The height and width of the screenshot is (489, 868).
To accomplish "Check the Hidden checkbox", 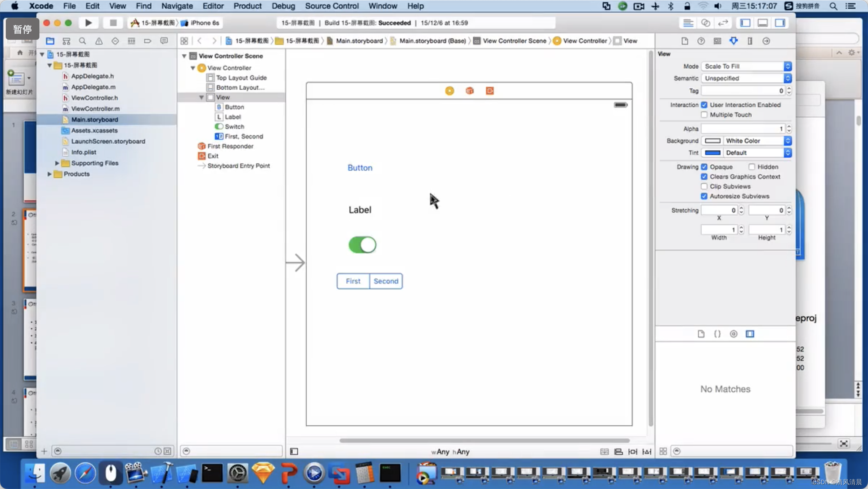I will pyautogui.click(x=752, y=167).
